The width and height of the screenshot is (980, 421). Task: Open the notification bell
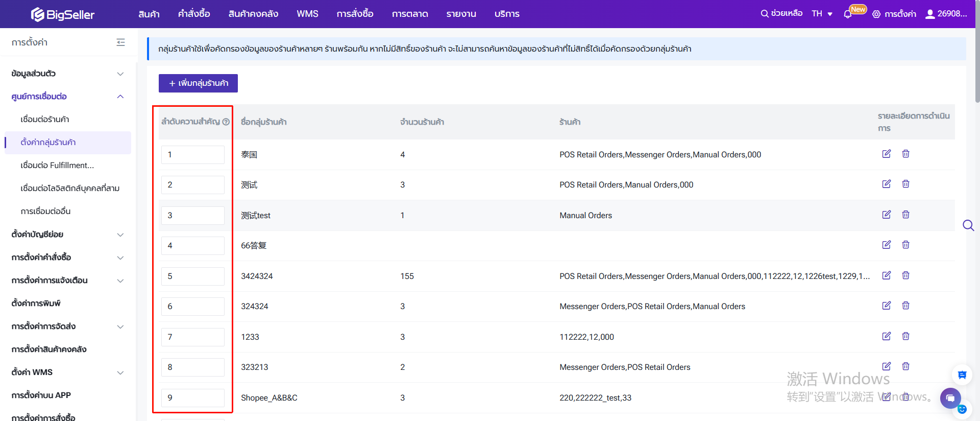(848, 14)
